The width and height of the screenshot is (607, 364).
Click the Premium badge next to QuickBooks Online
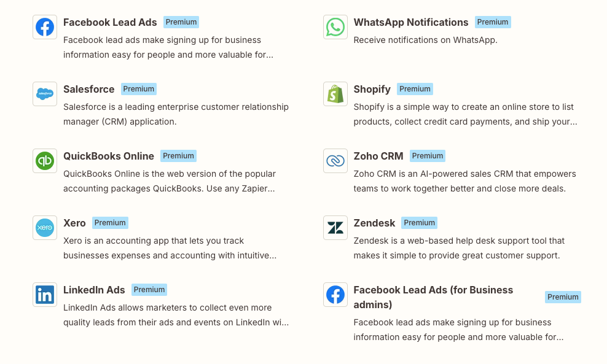coord(178,156)
